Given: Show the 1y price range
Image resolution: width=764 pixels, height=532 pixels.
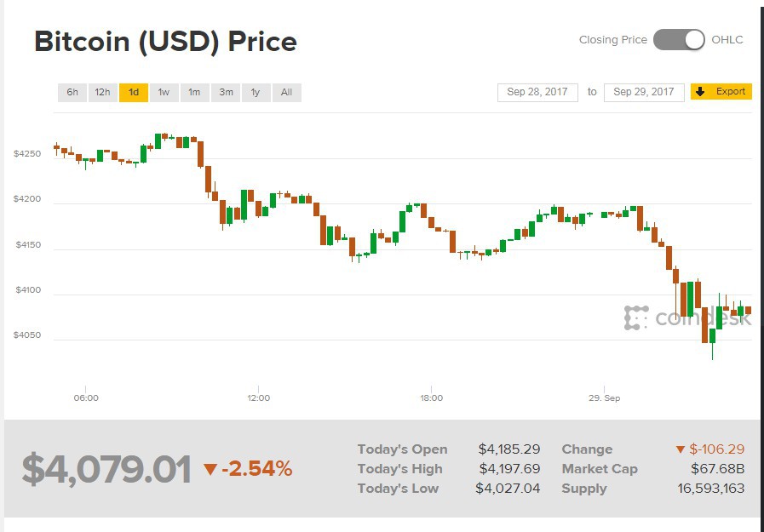Looking at the screenshot, I should (x=256, y=93).
